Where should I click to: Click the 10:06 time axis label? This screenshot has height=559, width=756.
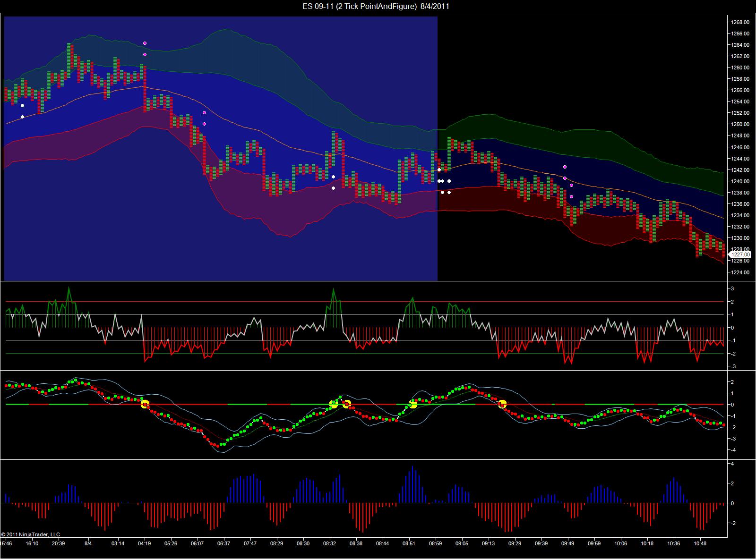pos(621,543)
